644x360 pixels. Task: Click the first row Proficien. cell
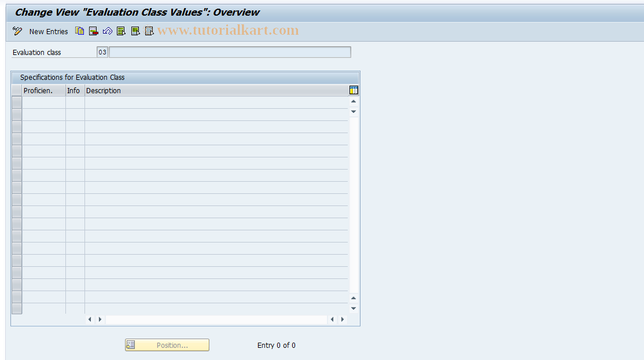[x=44, y=102]
